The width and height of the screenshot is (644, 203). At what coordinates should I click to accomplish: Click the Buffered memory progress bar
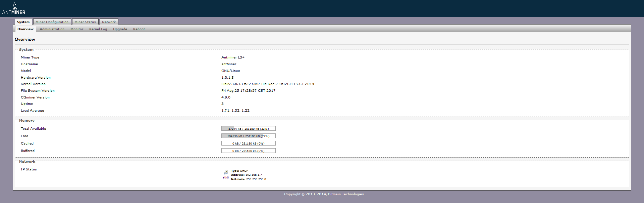pyautogui.click(x=249, y=151)
